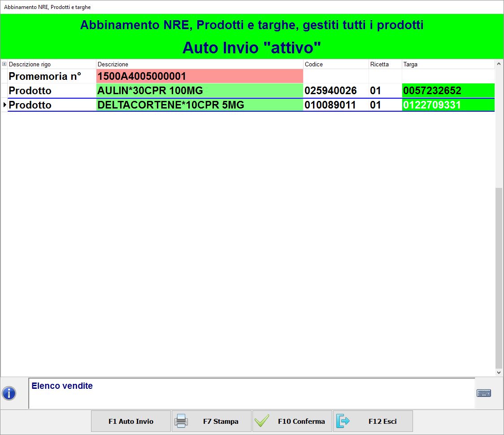This screenshot has height=435, width=504.
Task: Sort by the Codice column header
Action: point(336,64)
